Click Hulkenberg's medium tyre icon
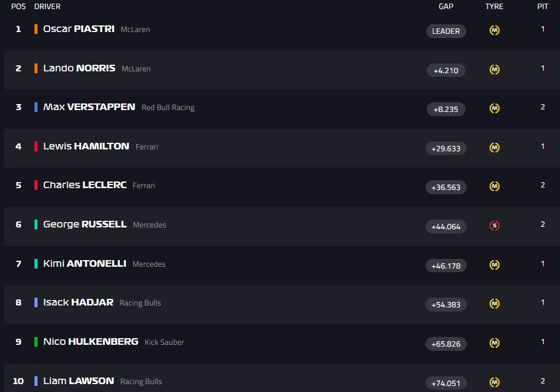Image resolution: width=560 pixels, height=392 pixels. click(x=495, y=343)
